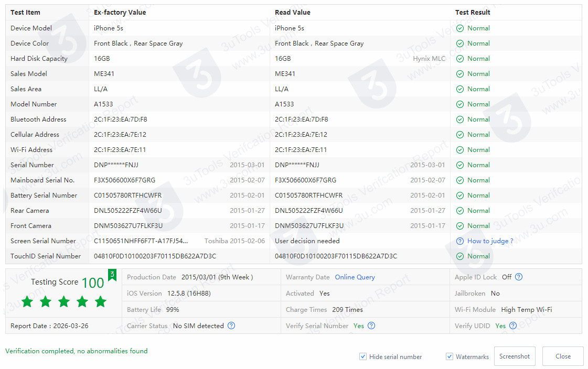Click help icon beside Carrier Status
Screen dimensions: 588x369
tap(231, 325)
